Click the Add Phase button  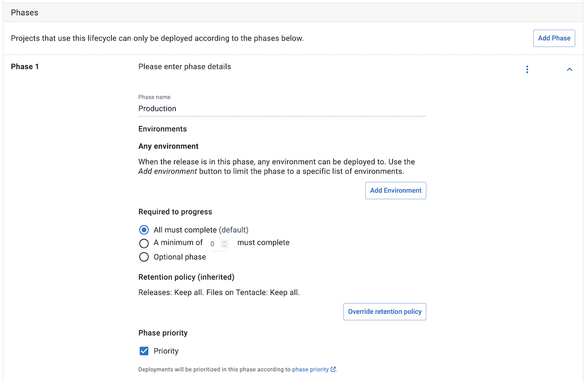(x=554, y=38)
